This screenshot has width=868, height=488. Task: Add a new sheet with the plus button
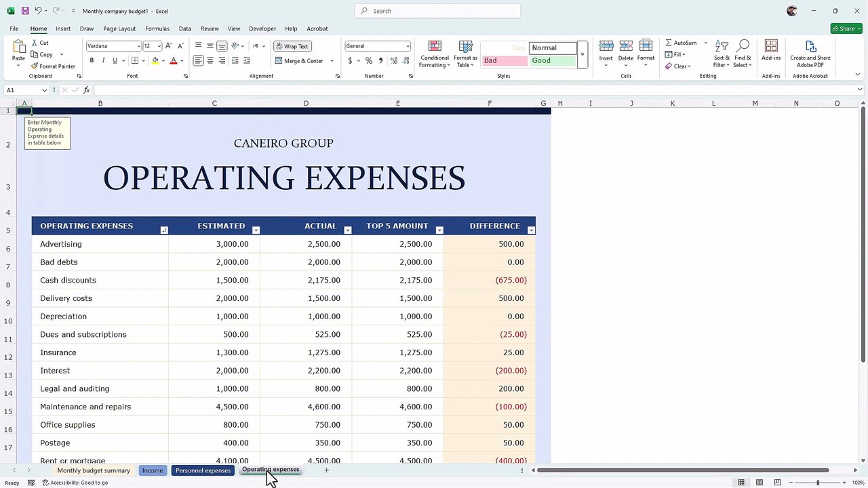[326, 470]
